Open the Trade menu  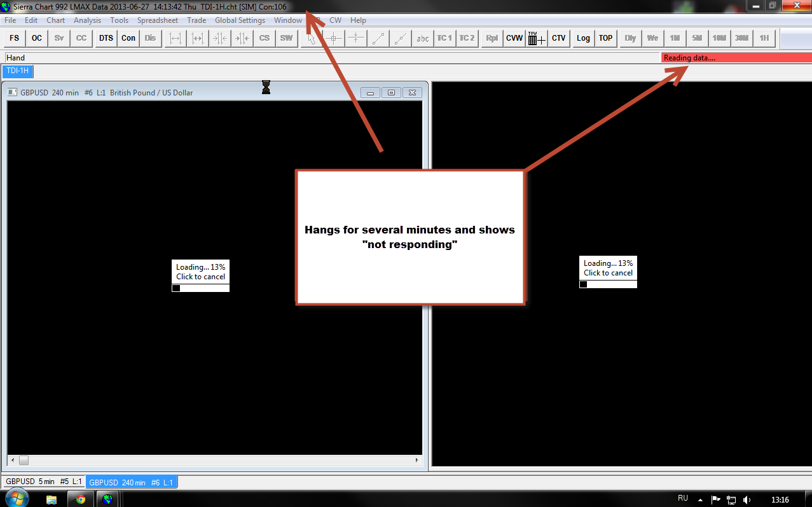(196, 20)
